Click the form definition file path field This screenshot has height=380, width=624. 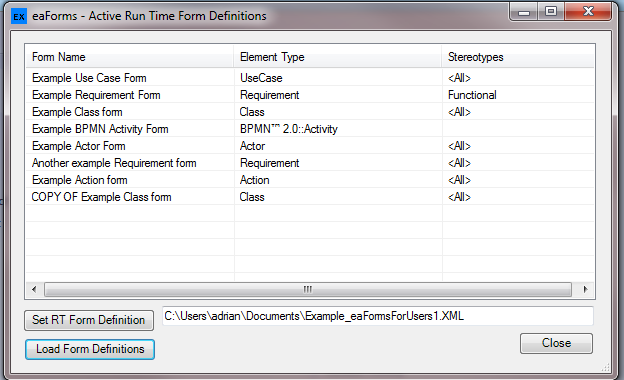pyautogui.click(x=378, y=316)
